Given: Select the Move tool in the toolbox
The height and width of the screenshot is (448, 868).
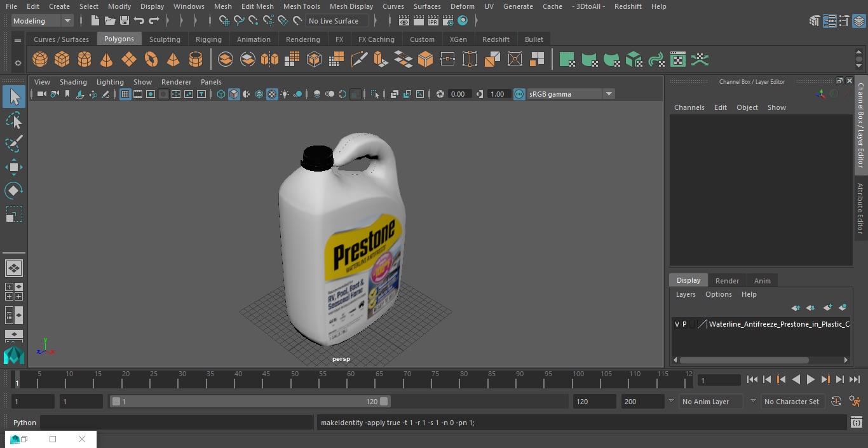Looking at the screenshot, I should coord(13,167).
